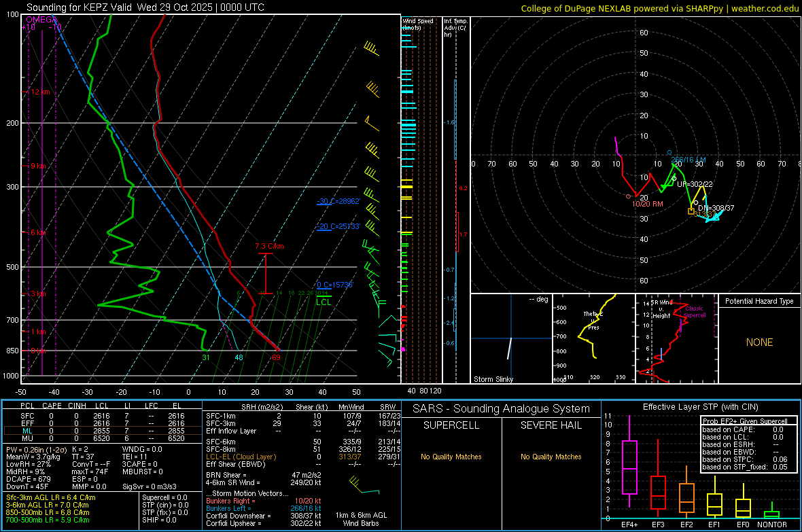Click the Potential Hazard Type header
The width and height of the screenshot is (802, 532).
click(759, 301)
